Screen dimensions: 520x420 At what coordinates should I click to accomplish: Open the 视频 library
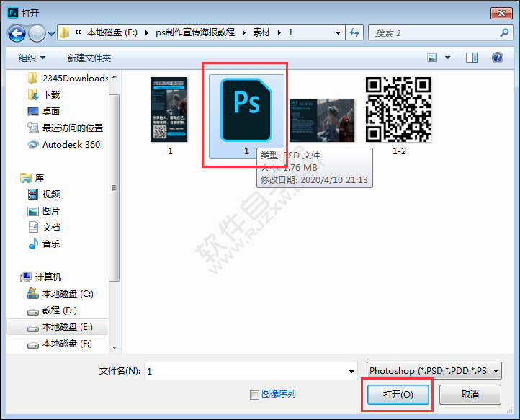[44, 195]
